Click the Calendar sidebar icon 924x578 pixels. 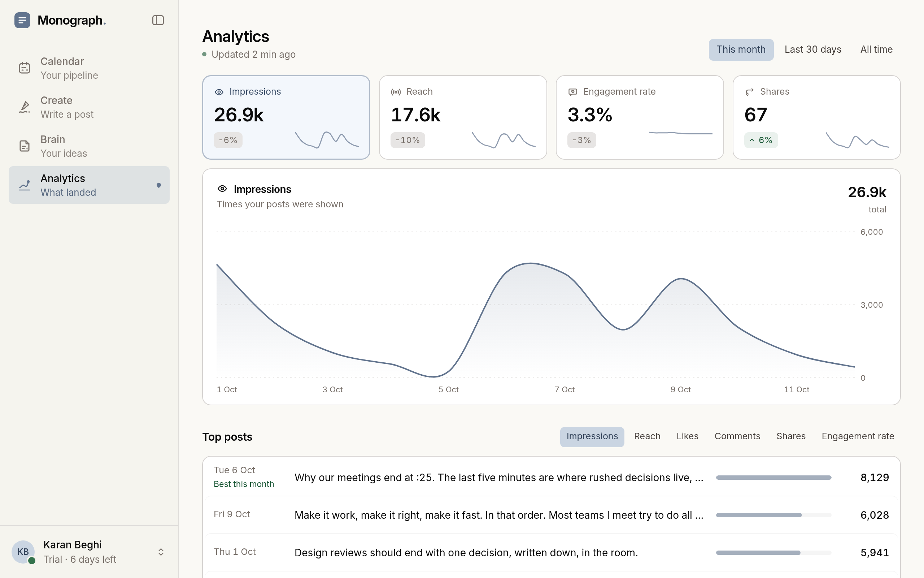point(25,68)
